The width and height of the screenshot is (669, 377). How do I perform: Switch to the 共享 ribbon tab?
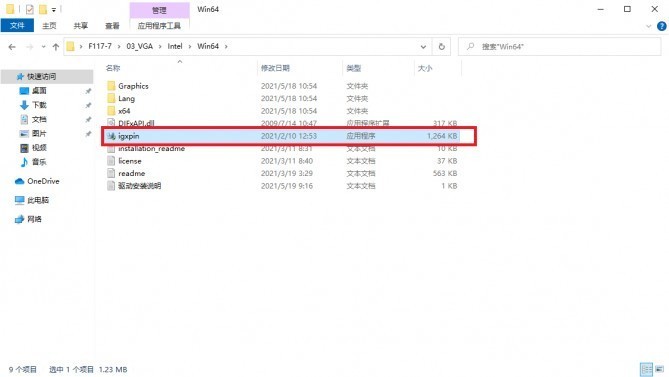point(81,26)
